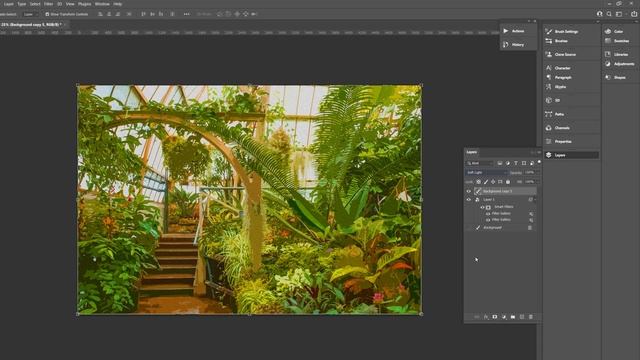Image resolution: width=640 pixels, height=360 pixels.
Task: Filter layers by type (text) layers
Action: coord(516,163)
